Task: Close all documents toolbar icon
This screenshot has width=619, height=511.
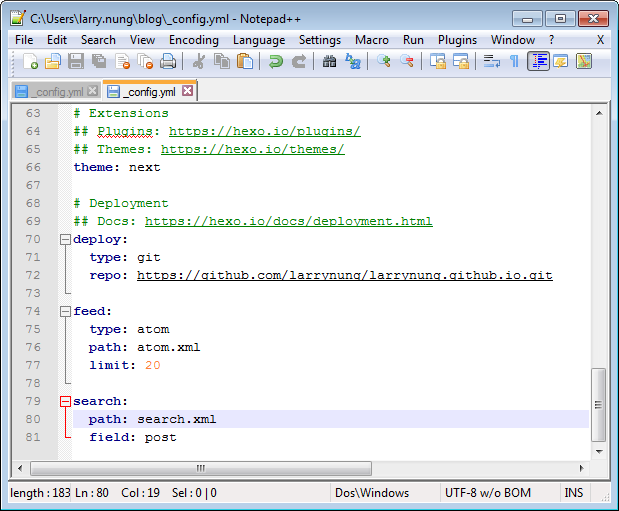Action: pos(145,61)
